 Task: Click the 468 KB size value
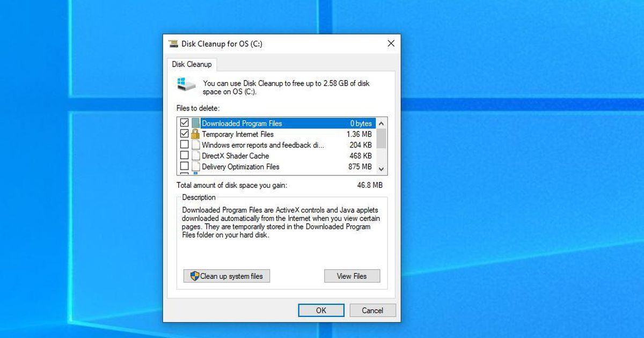[361, 156]
